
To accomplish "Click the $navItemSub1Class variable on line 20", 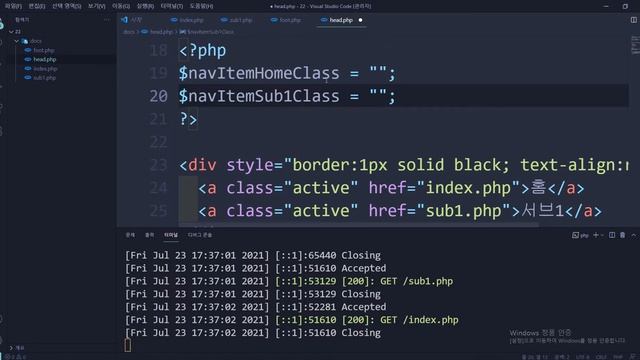I will coord(259,96).
